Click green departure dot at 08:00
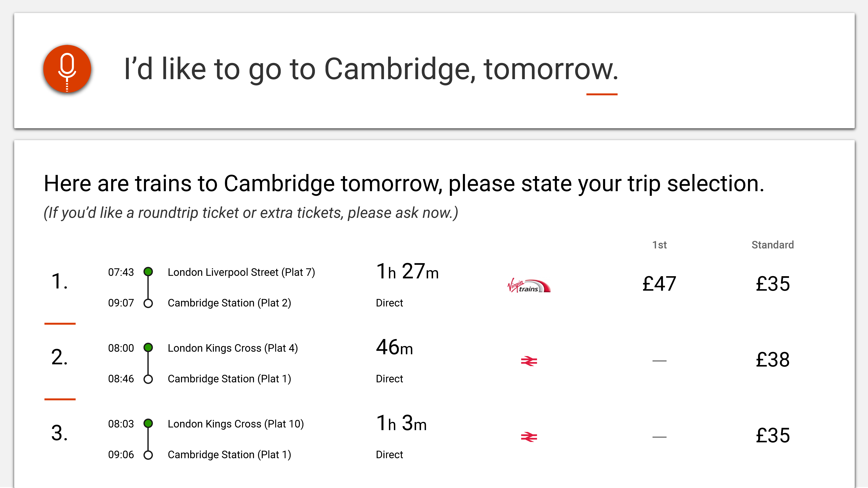 tap(148, 347)
